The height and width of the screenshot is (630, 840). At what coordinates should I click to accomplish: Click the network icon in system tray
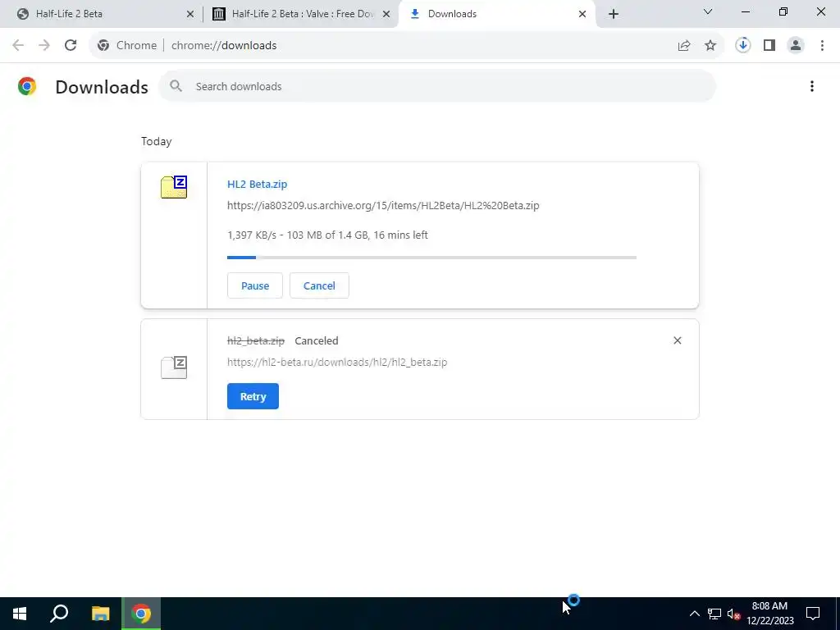pos(714,614)
